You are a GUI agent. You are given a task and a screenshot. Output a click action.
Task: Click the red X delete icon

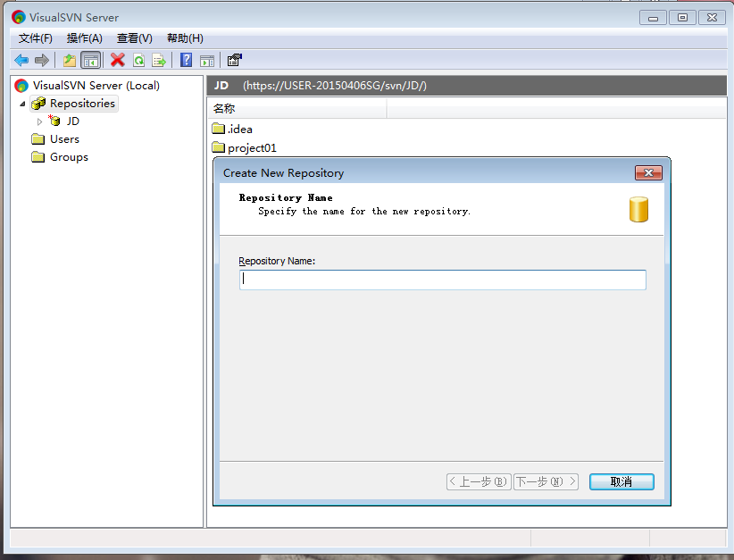(x=118, y=60)
